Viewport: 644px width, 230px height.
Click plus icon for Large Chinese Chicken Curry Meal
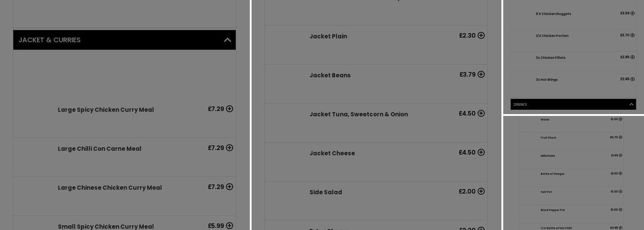coord(230,187)
